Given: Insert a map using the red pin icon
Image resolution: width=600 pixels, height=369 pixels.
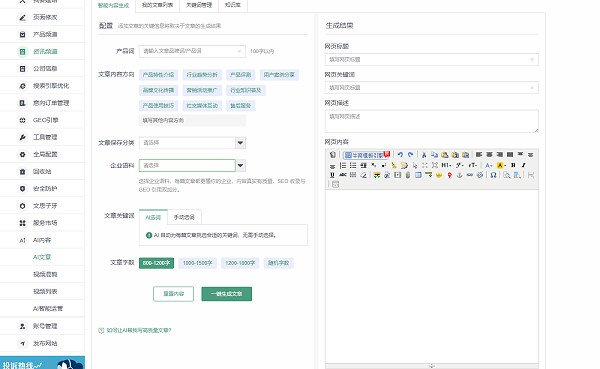Looking at the screenshot, I should coord(449,175).
